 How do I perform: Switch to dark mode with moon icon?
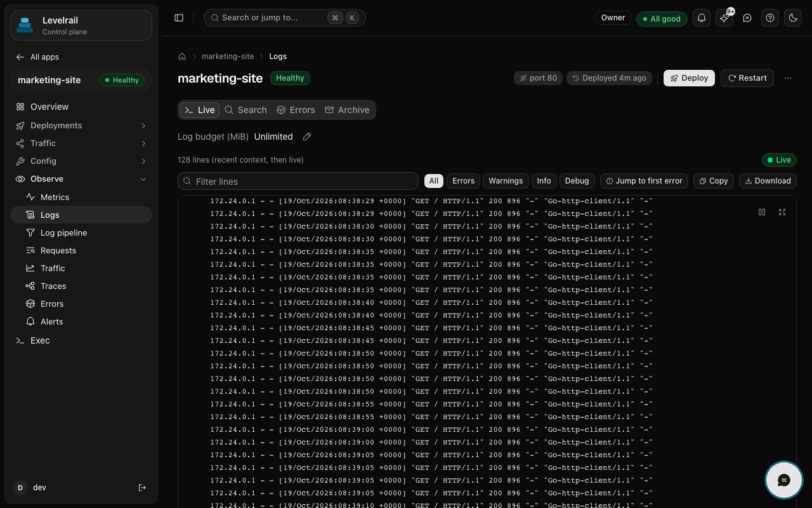[793, 18]
